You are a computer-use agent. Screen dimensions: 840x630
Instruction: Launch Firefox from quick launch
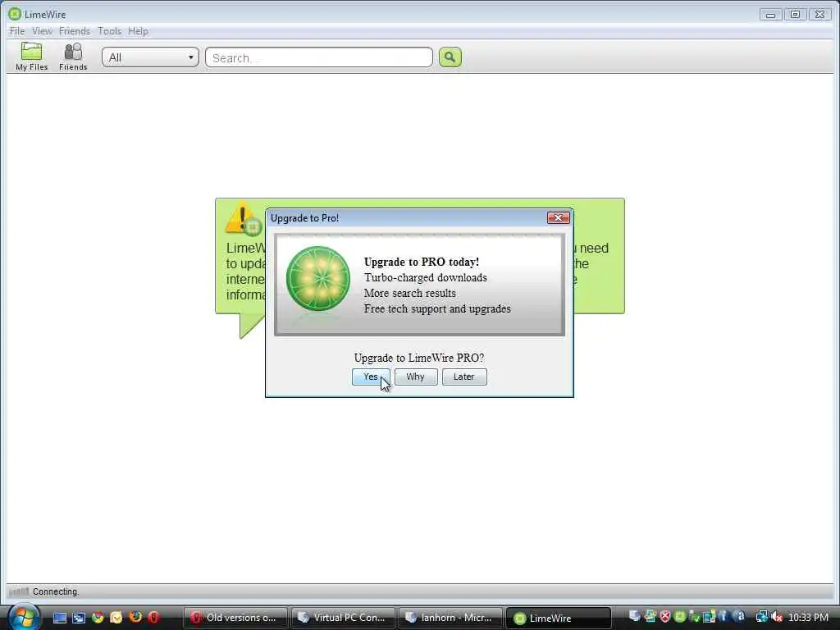point(135,617)
